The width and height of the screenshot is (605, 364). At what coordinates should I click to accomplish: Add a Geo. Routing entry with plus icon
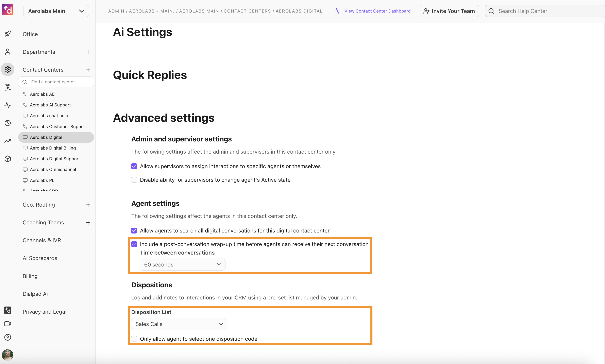click(x=88, y=205)
